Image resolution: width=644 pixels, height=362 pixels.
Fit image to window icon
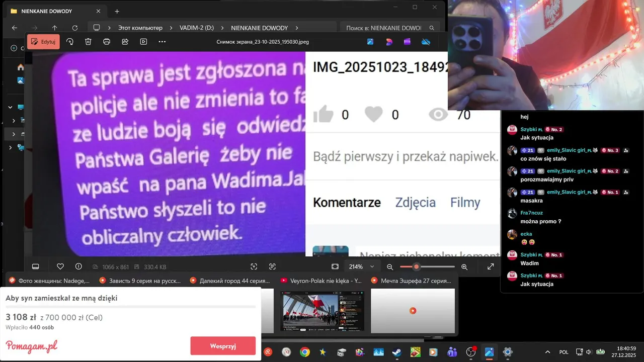click(x=335, y=266)
